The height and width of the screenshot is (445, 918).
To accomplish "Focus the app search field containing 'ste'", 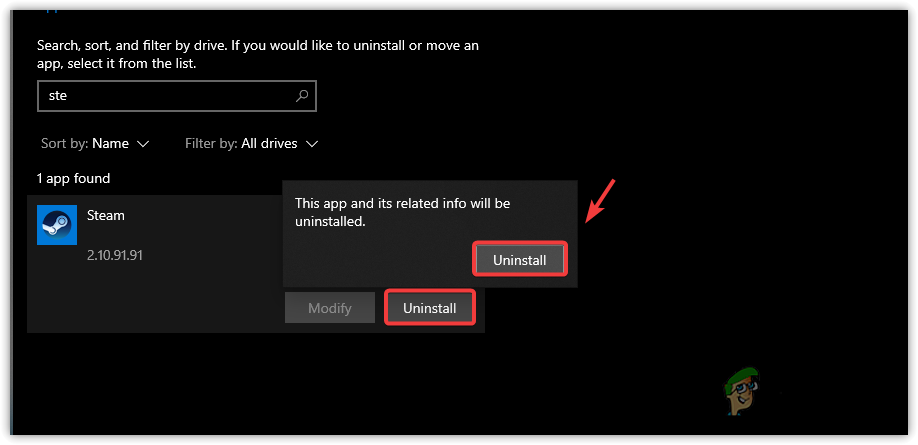I will click(177, 96).
